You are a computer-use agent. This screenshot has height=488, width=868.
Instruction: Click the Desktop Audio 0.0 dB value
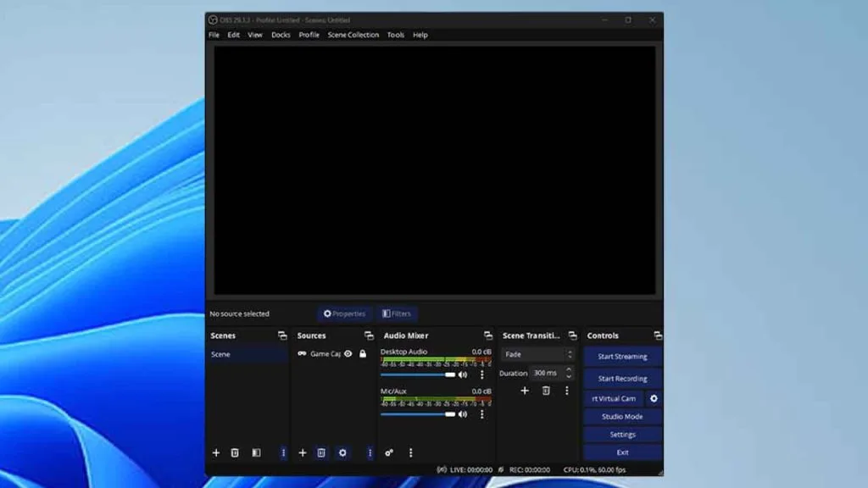[x=481, y=352]
